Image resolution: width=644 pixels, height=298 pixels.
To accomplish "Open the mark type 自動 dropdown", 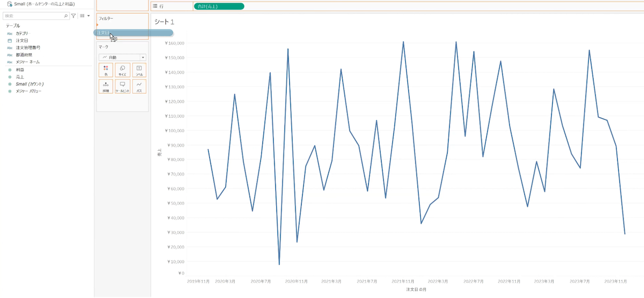I will (122, 57).
